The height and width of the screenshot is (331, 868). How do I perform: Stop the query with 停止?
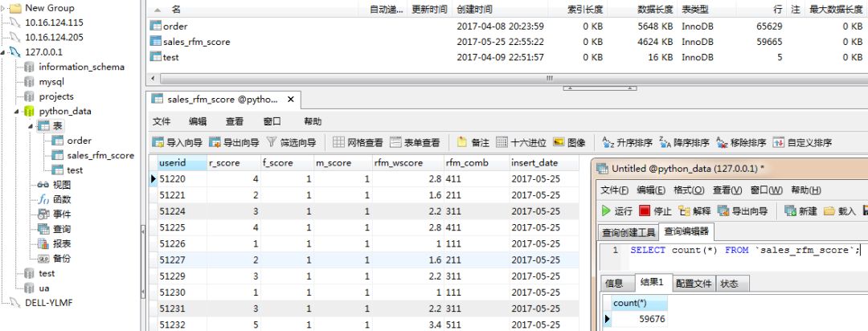click(x=655, y=210)
